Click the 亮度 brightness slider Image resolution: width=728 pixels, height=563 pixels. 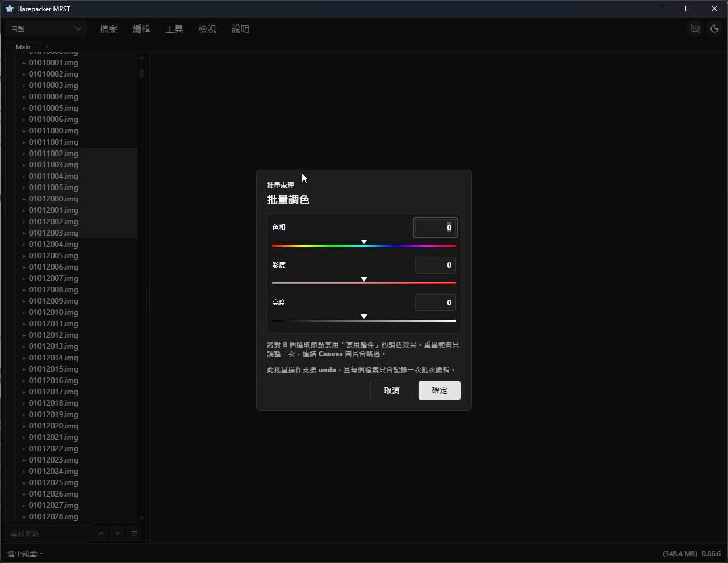click(364, 320)
